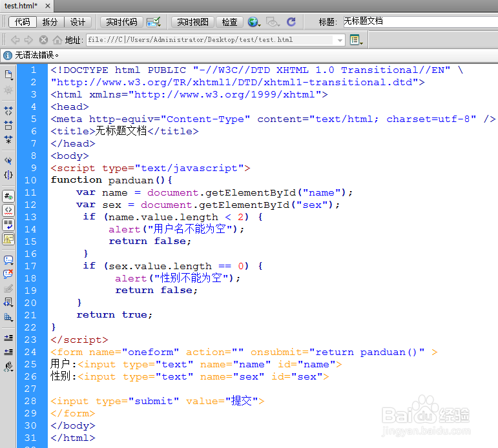
Task: Click the input type="submit" line
Action: point(158,401)
